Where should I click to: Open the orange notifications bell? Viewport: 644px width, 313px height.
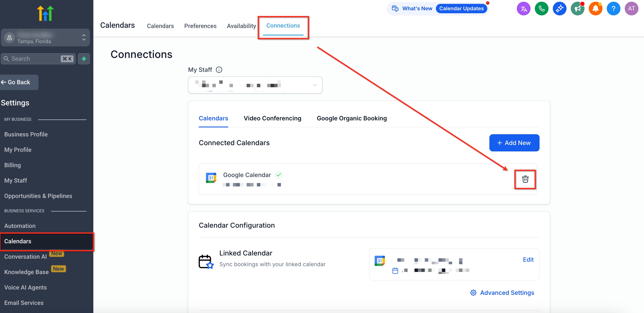pyautogui.click(x=595, y=9)
